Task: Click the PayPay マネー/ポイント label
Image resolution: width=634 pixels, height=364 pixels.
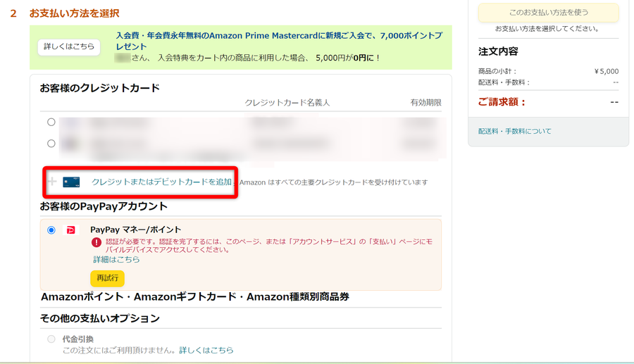Action: point(135,230)
